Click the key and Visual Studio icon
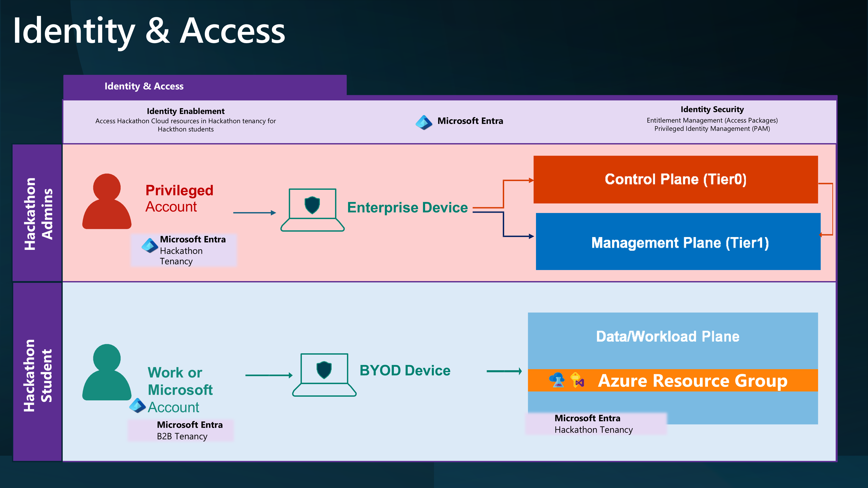 [x=577, y=380]
